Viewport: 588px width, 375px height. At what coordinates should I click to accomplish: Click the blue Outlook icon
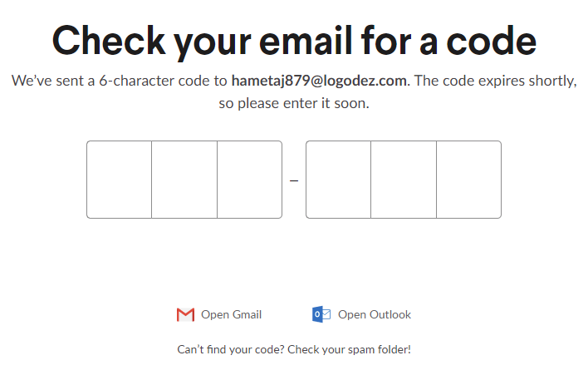coord(321,314)
